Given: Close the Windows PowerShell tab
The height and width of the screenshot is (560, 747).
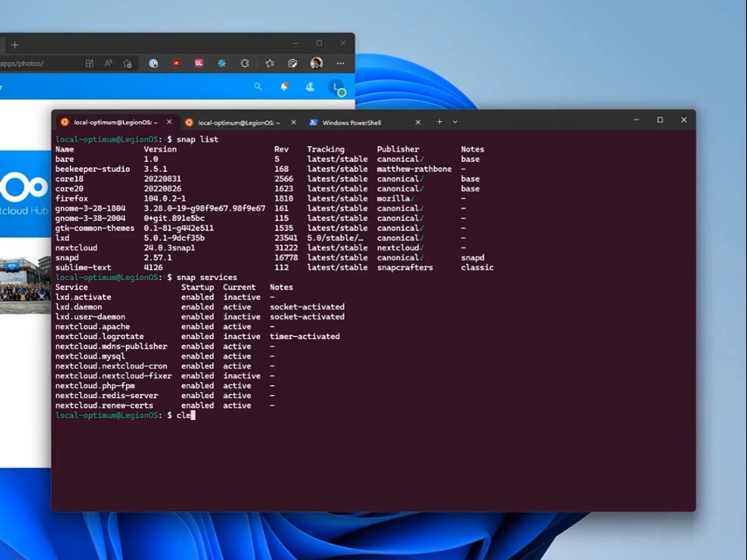Looking at the screenshot, I should click(x=418, y=122).
